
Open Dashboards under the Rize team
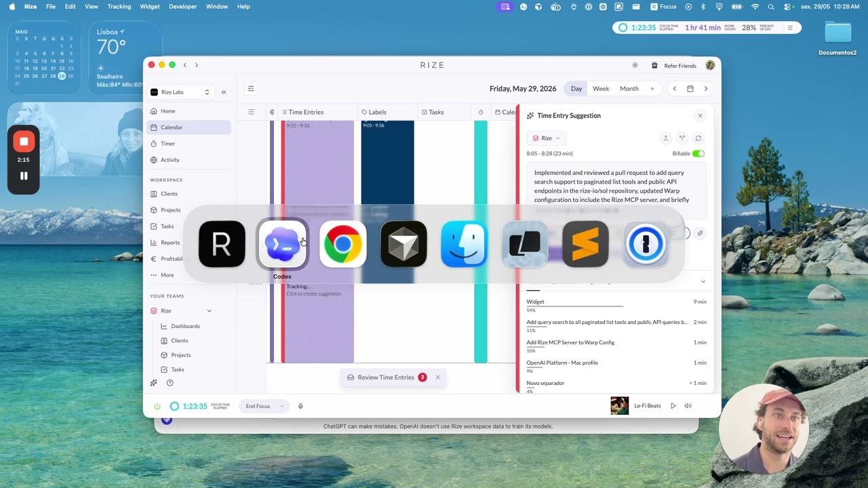pos(185,326)
